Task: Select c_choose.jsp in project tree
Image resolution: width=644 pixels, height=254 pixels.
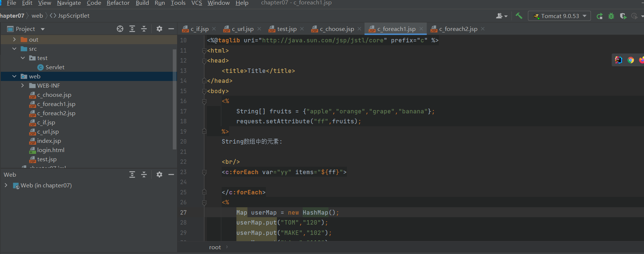Action: click(54, 95)
